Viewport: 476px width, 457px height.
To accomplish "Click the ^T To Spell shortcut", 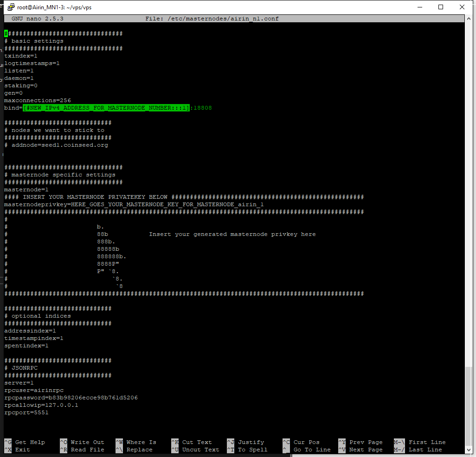I will 247,450.
